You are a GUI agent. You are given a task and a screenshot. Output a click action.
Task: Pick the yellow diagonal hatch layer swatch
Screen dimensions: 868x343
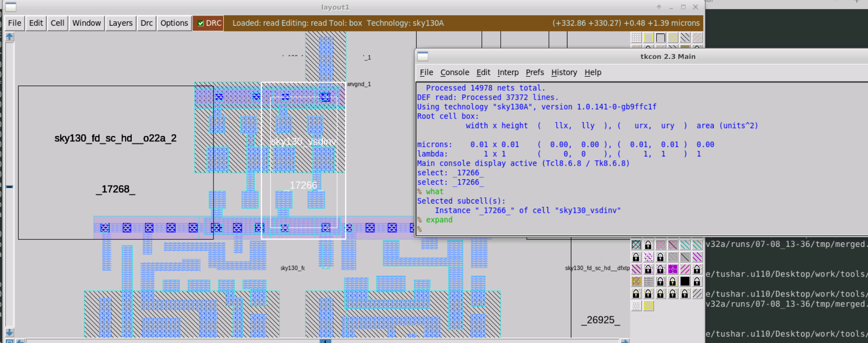tap(673, 37)
